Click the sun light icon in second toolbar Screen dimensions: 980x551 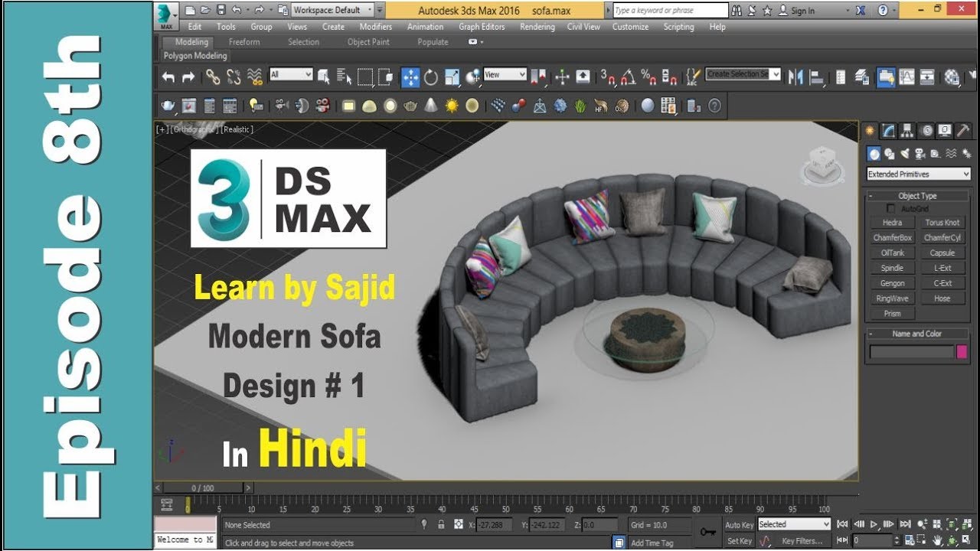pos(452,106)
